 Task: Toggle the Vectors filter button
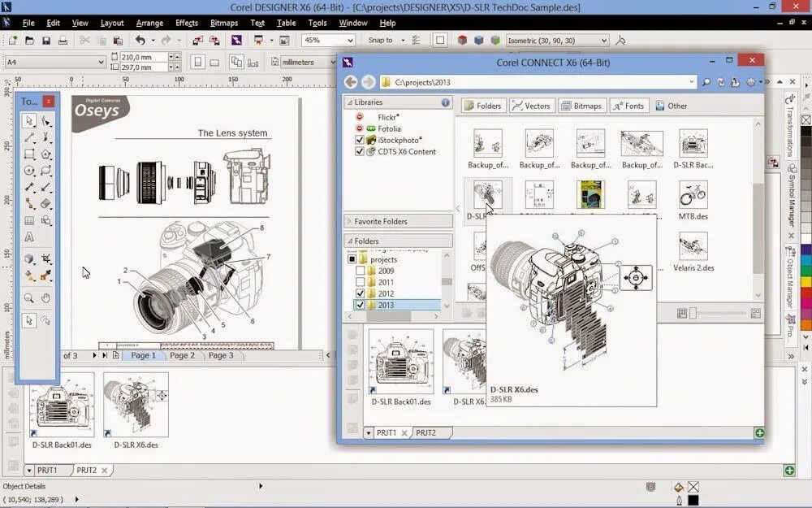tap(531, 106)
